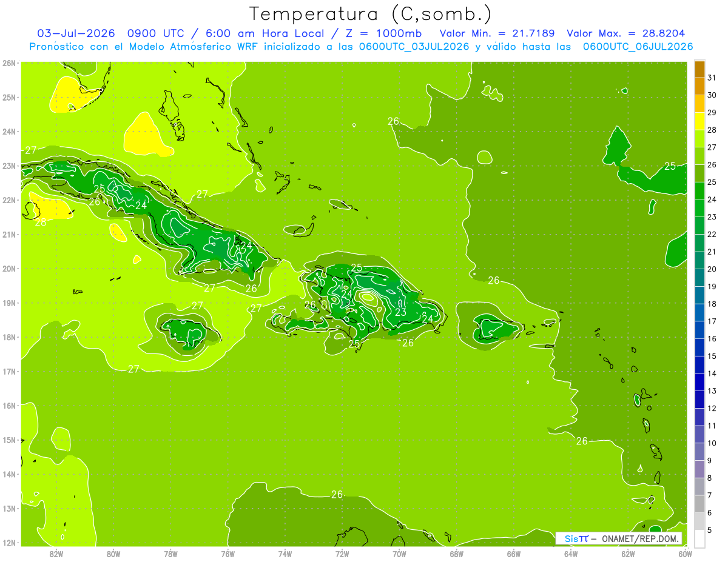The height and width of the screenshot is (562, 728).
Task: Click the colorbar swatch between 29 and 30
Action: pos(699,104)
